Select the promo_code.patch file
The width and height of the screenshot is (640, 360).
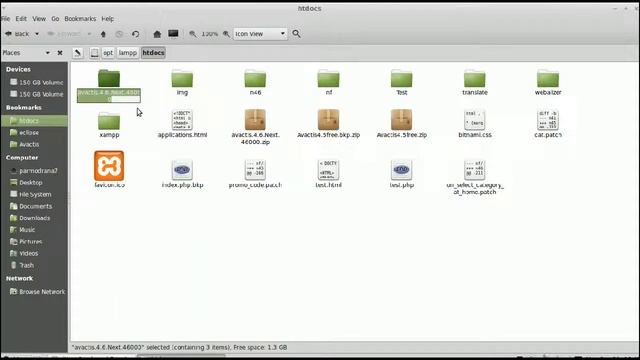coord(255,174)
